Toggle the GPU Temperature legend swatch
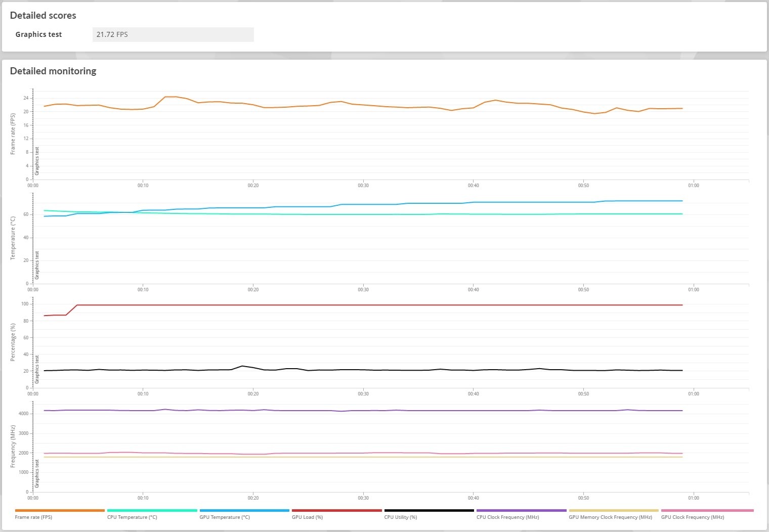The height and width of the screenshot is (532, 769). (x=244, y=511)
